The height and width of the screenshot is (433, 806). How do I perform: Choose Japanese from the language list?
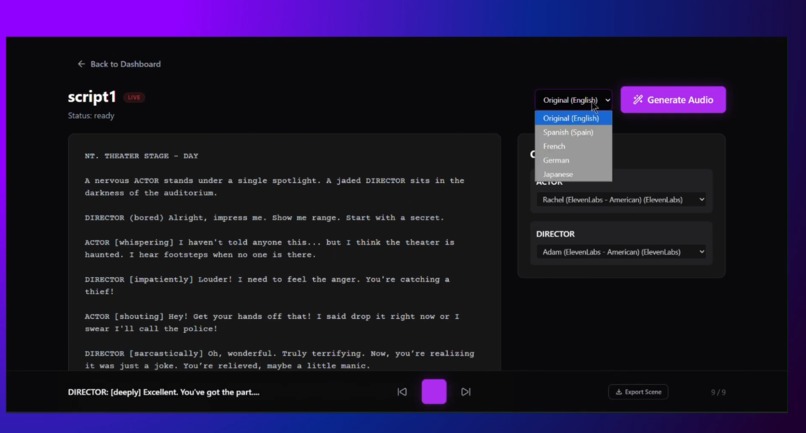(x=574, y=174)
